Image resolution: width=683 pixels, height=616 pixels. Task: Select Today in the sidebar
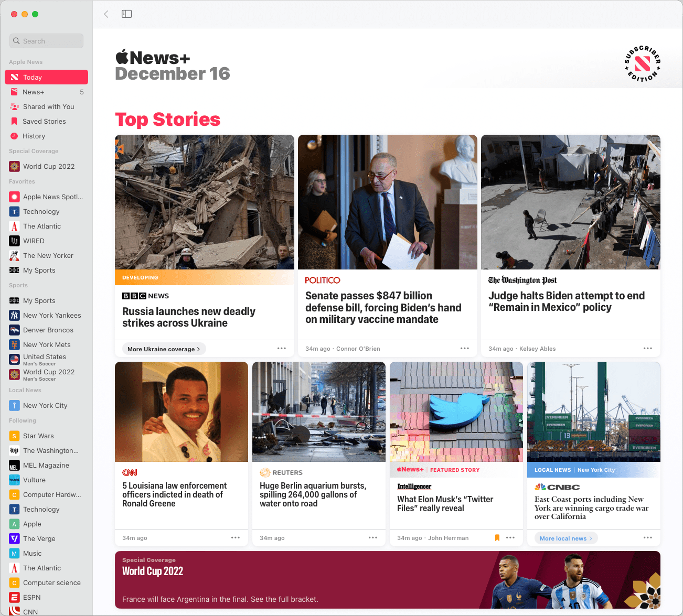(46, 77)
